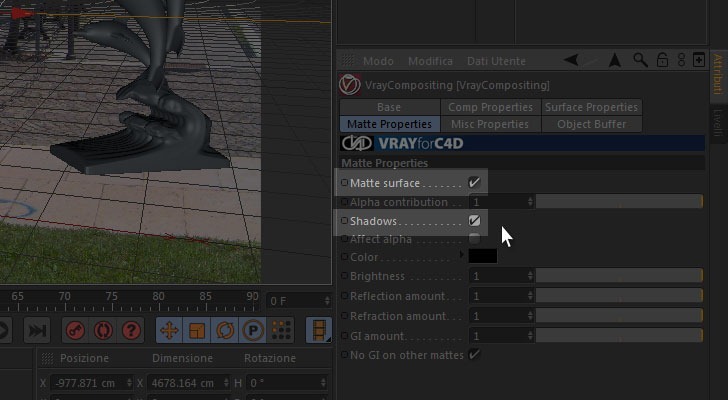
Task: Switch to the Comp Properties tab
Action: click(490, 107)
